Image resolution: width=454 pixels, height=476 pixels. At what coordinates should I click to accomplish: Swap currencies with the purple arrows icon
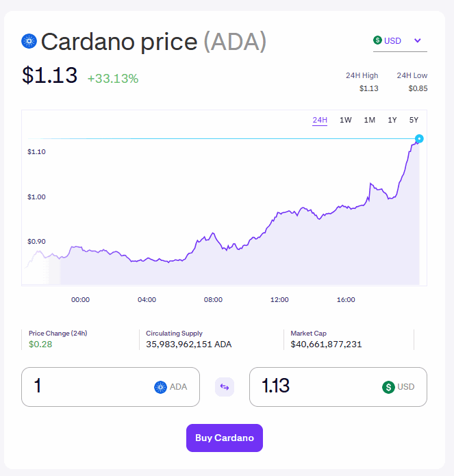225,387
